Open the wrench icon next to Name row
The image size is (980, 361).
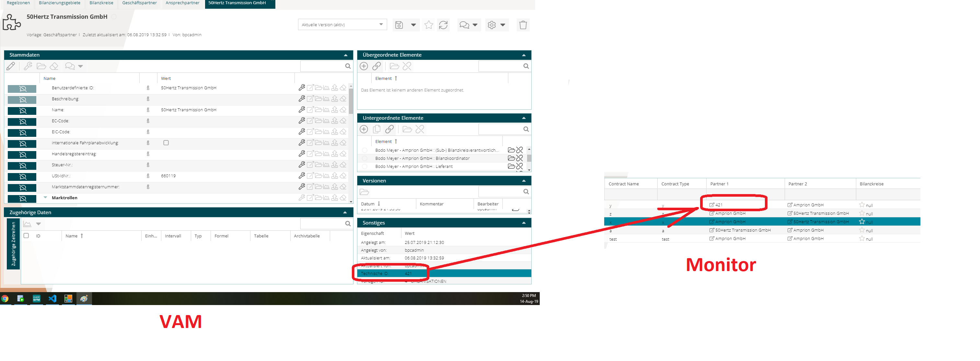click(302, 110)
